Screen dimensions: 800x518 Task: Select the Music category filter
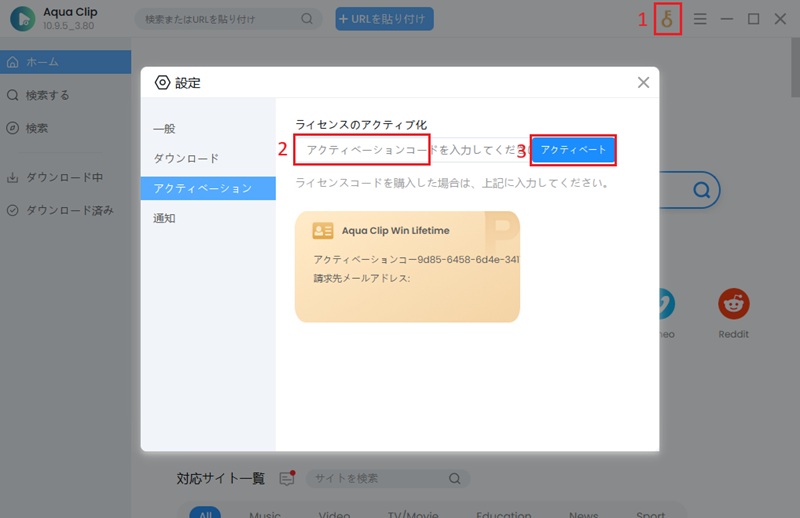click(265, 513)
